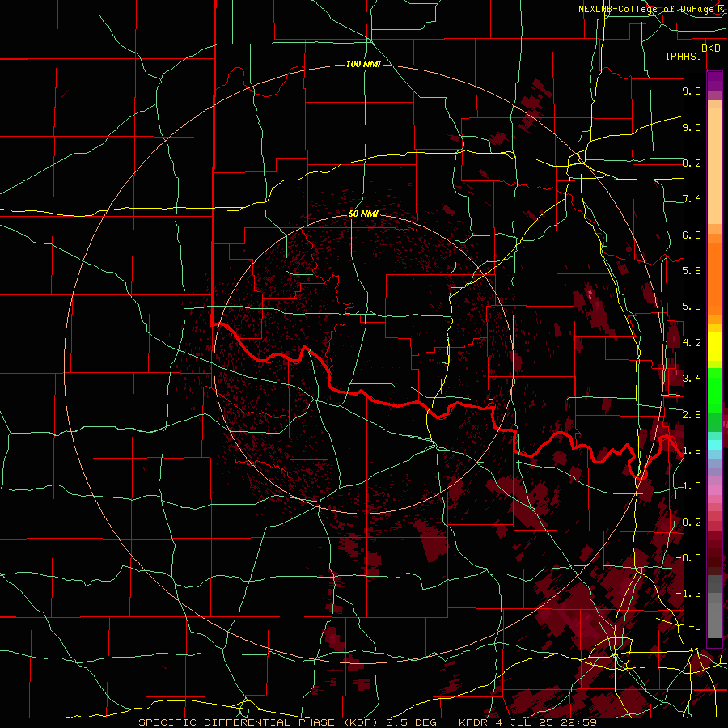Click the 5.8 legend value
Image resolution: width=728 pixels, height=728 pixels.
(x=692, y=271)
